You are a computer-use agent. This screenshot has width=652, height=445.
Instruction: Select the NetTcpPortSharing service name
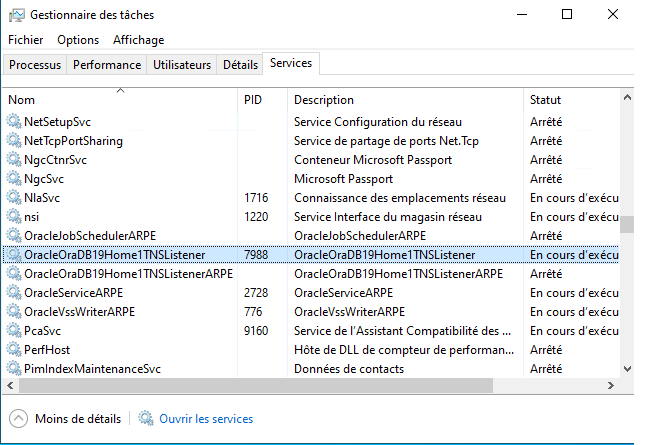point(74,141)
